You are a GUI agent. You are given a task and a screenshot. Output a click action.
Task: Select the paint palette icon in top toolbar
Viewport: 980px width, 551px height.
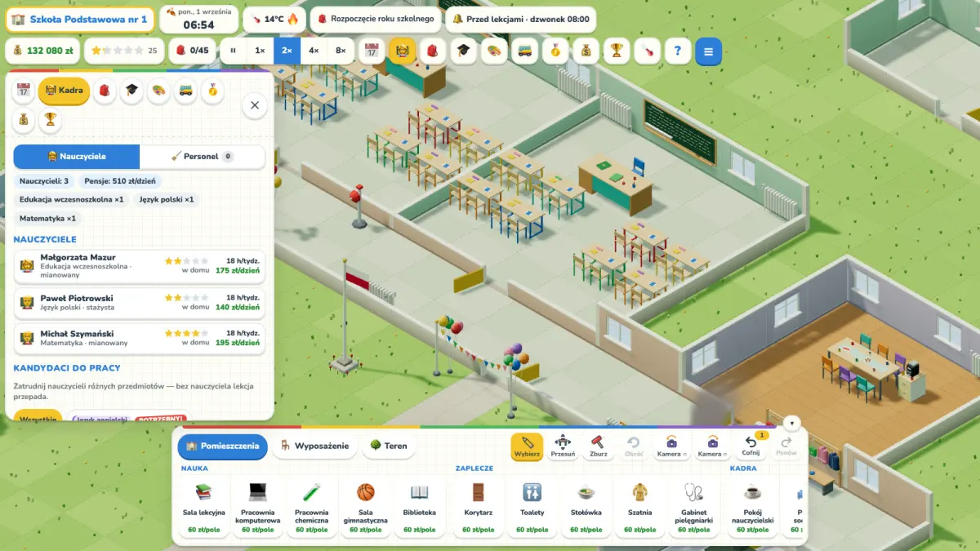coord(494,51)
